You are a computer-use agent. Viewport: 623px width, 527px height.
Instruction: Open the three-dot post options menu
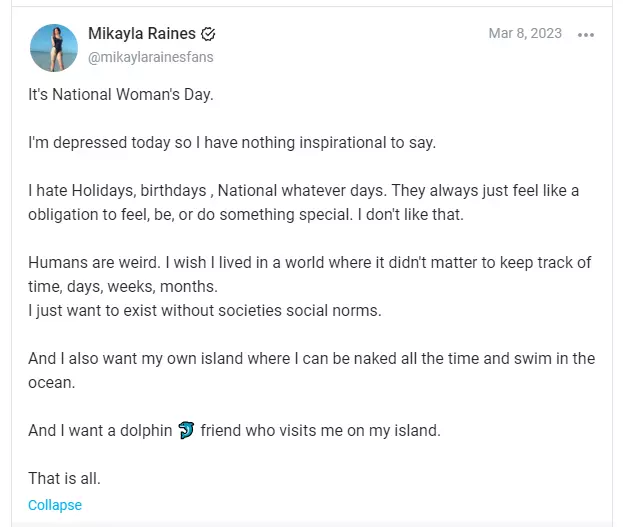coord(586,35)
